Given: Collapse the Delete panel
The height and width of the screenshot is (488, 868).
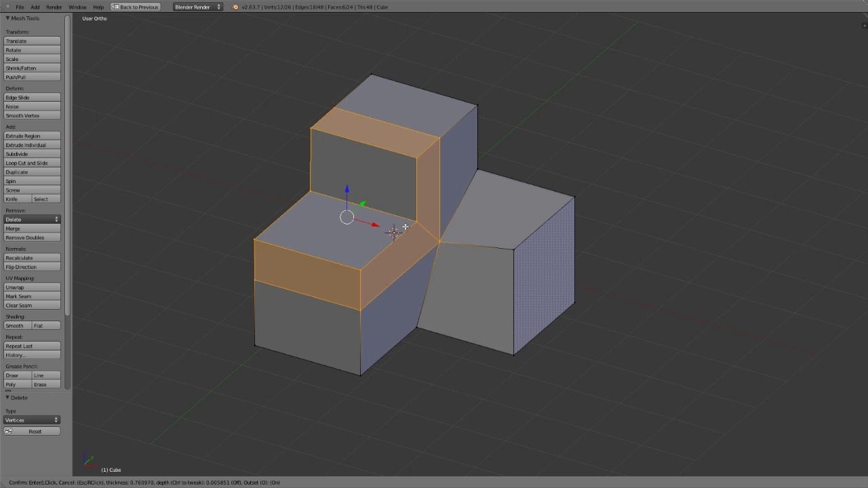Looking at the screenshot, I should pyautogui.click(x=7, y=398).
